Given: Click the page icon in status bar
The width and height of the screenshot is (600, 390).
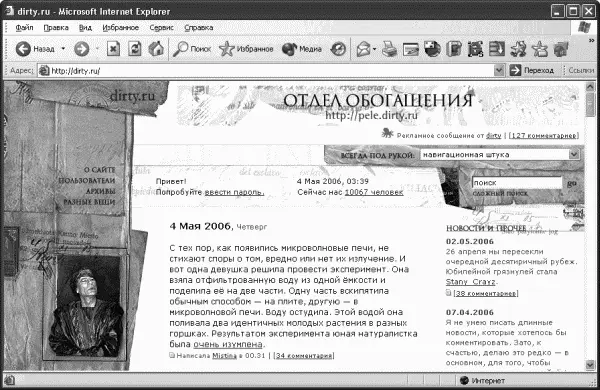Looking at the screenshot, I should (9, 380).
